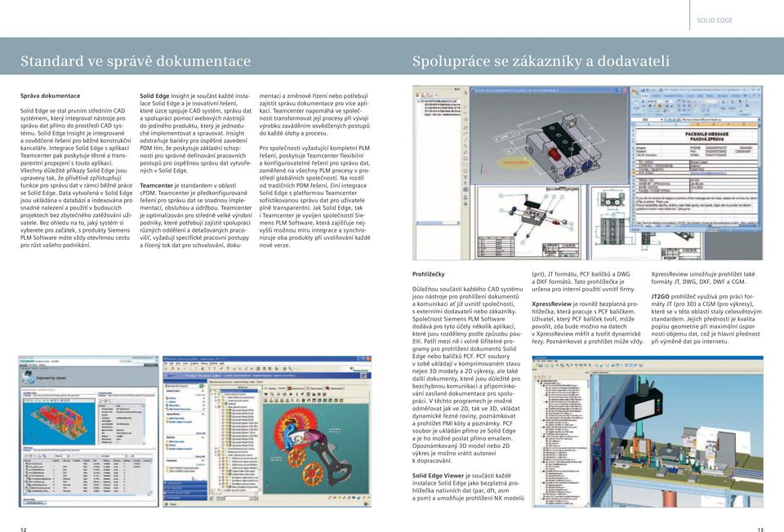
Task: Open the colorful factory 3D preview in Engineering Viewer
Action: point(59,423)
